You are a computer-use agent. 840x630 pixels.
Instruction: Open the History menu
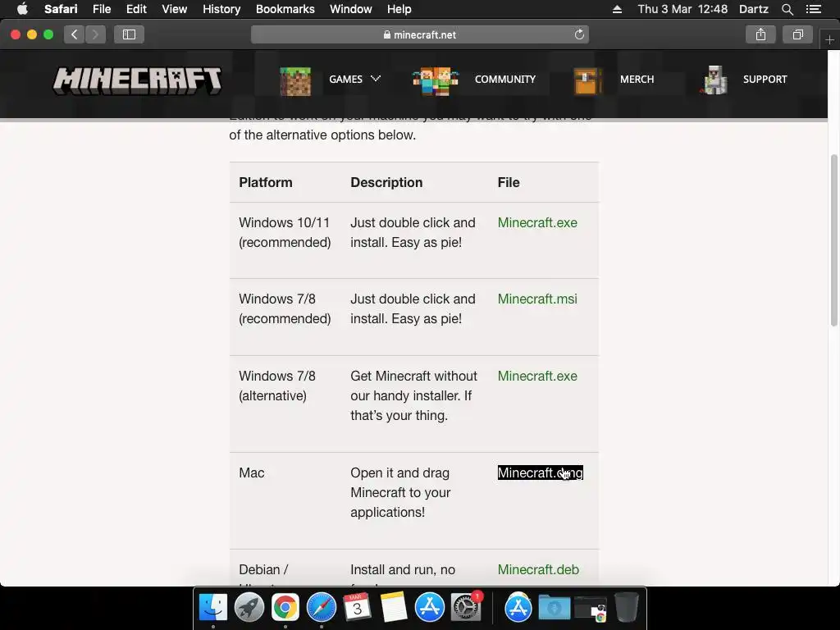click(x=221, y=9)
